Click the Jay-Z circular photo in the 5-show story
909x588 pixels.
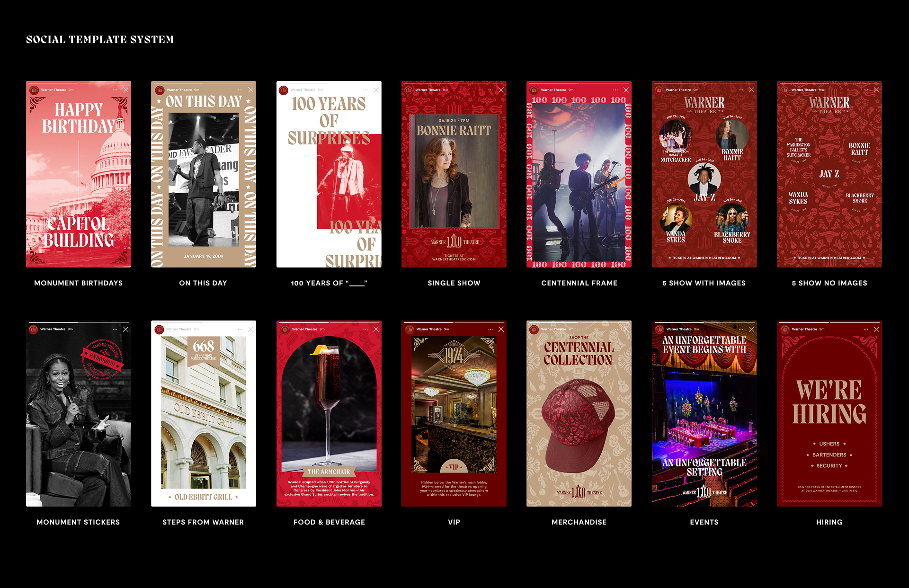(x=704, y=178)
